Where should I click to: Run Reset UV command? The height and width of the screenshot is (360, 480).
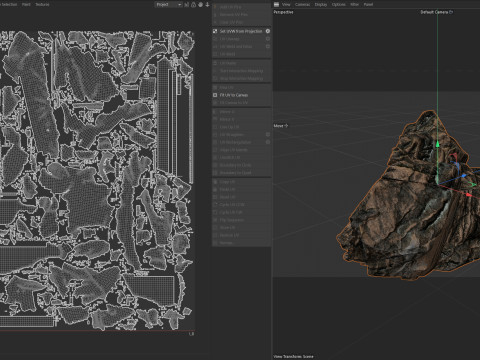click(242, 197)
